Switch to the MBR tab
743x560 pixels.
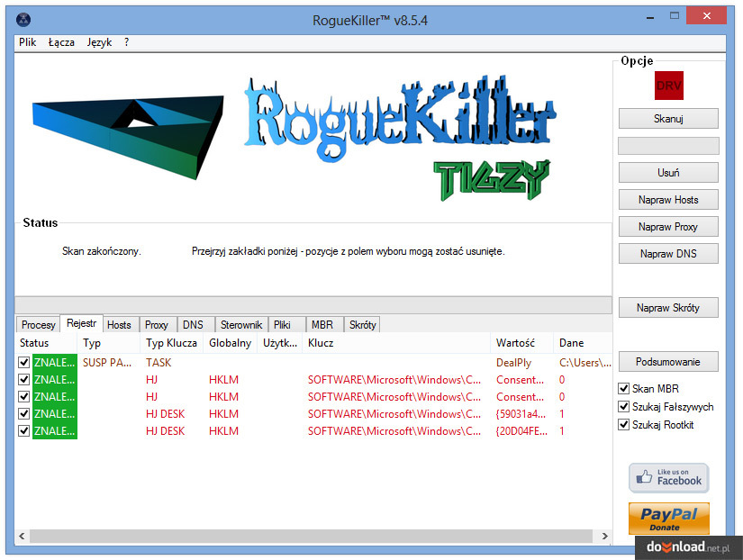pyautogui.click(x=322, y=324)
